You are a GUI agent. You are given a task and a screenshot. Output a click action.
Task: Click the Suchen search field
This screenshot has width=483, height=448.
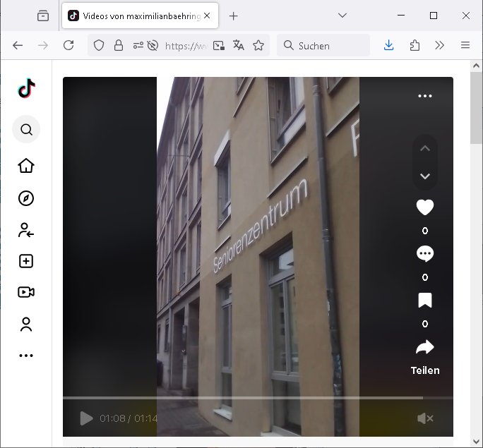[323, 46]
